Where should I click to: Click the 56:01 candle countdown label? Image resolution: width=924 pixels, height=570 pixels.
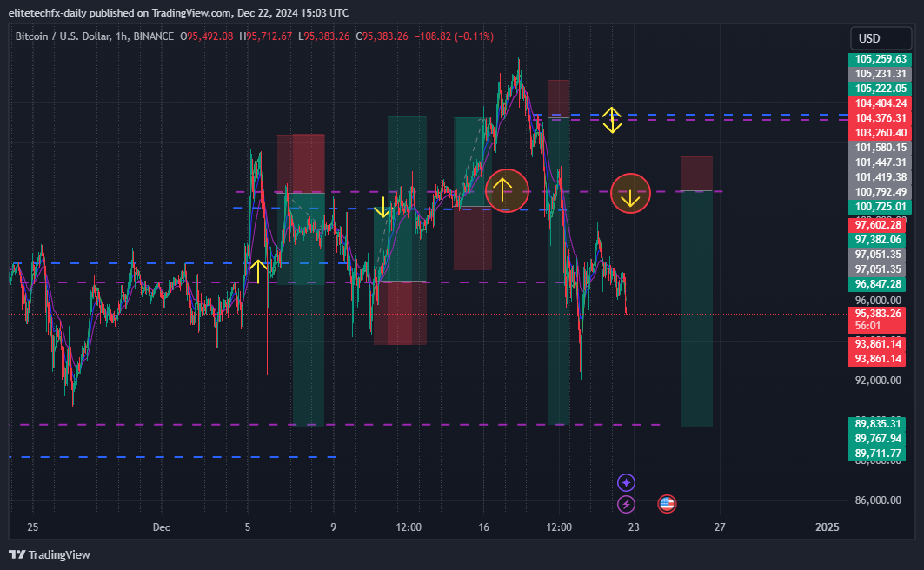click(x=867, y=326)
